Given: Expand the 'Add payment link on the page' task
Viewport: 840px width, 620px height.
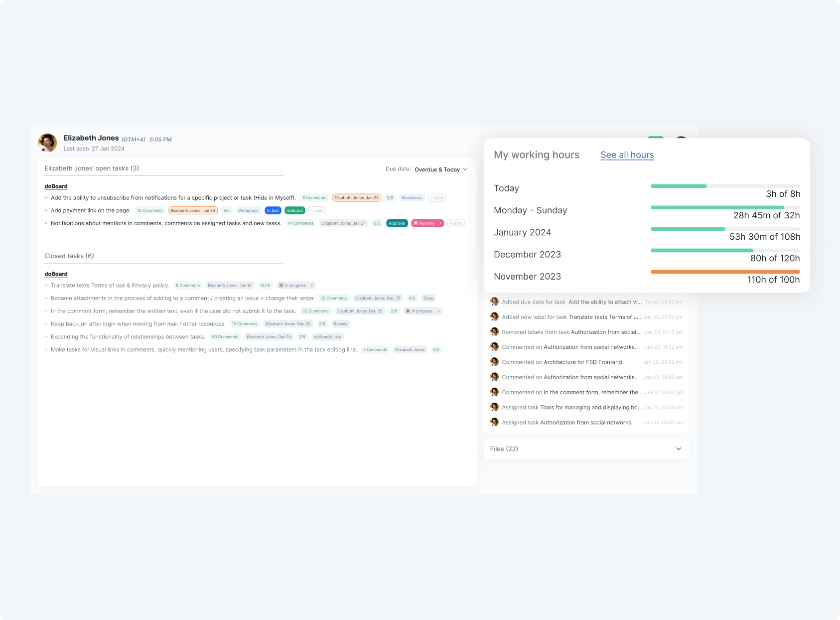Looking at the screenshot, I should pos(46,210).
